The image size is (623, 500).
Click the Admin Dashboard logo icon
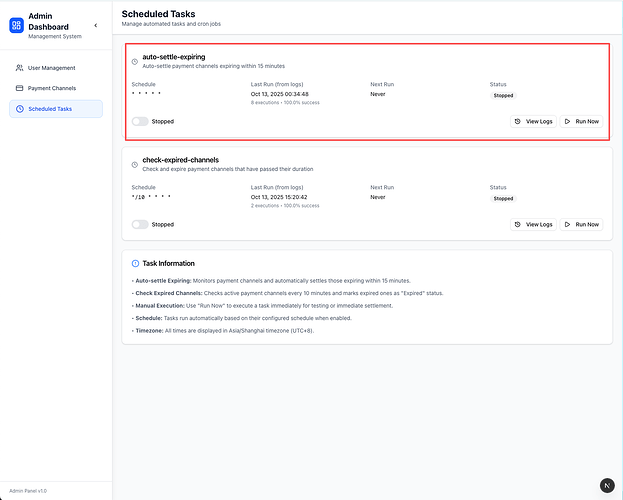click(x=15, y=25)
